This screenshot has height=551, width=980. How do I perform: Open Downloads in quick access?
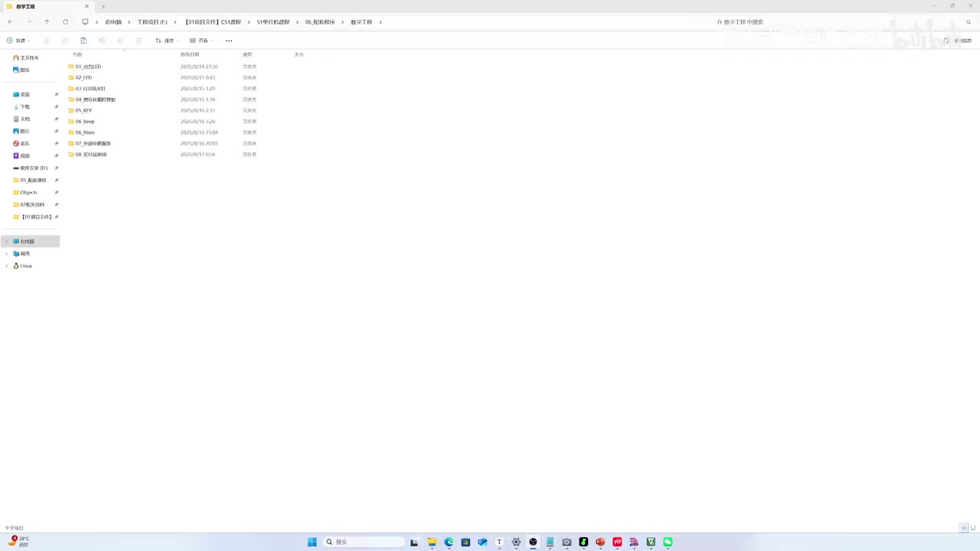pyautogui.click(x=21, y=106)
